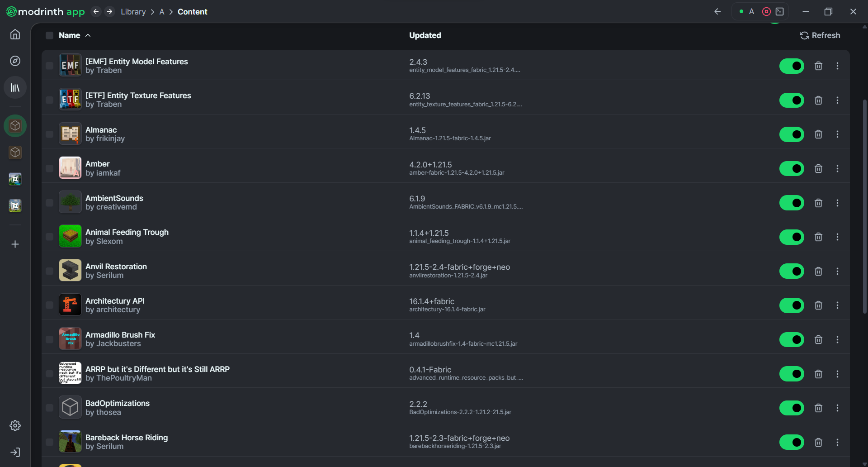Open the Animal Feeding Trough mod link
Screen dimensions: 868x467
[127, 232]
